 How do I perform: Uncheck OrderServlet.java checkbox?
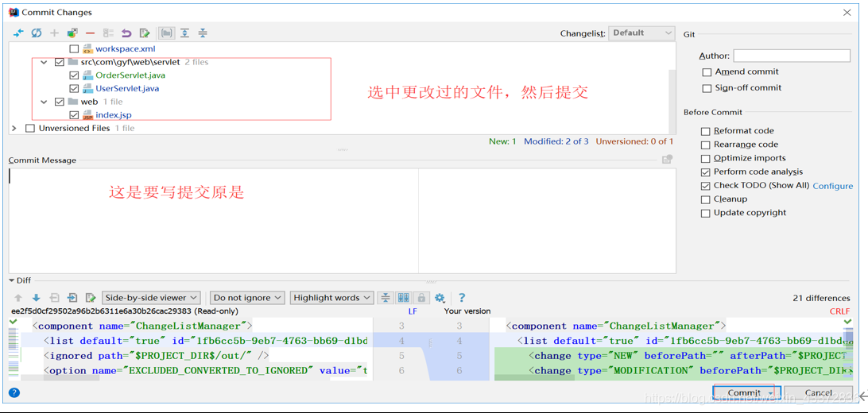tap(74, 75)
